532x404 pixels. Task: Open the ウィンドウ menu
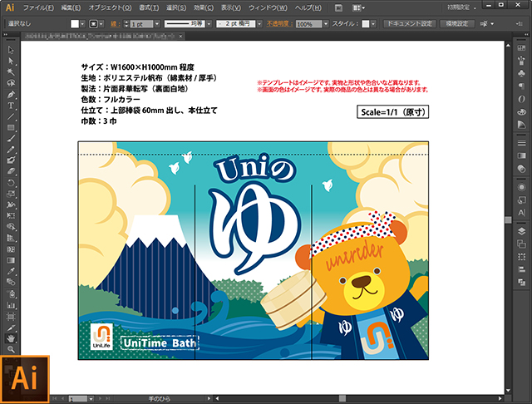[x=268, y=7]
